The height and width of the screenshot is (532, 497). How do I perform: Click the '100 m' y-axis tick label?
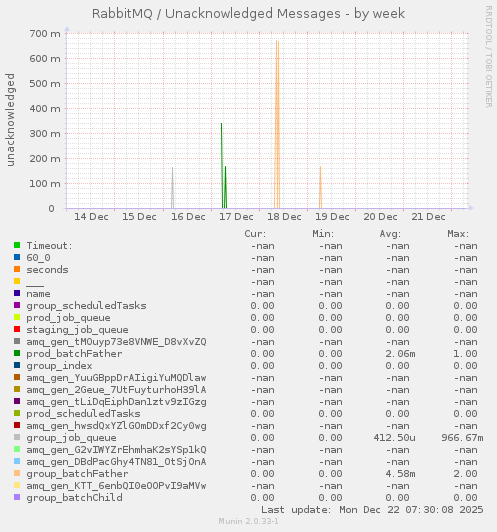pyautogui.click(x=45, y=184)
